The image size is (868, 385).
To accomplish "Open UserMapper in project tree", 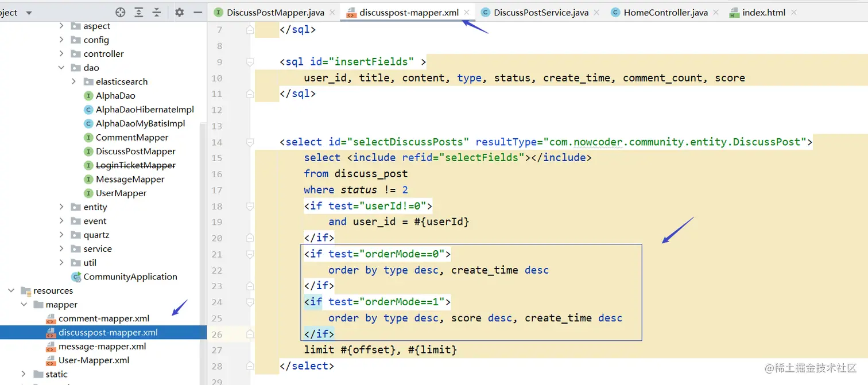I will [x=121, y=193].
